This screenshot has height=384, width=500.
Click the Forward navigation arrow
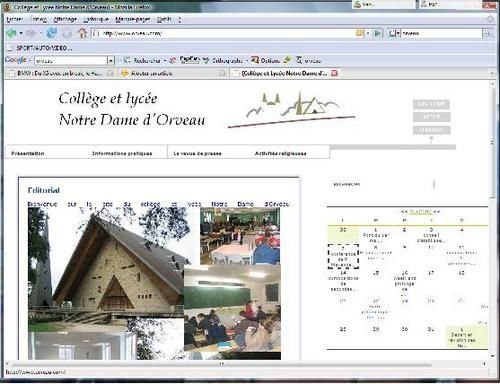click(x=31, y=33)
